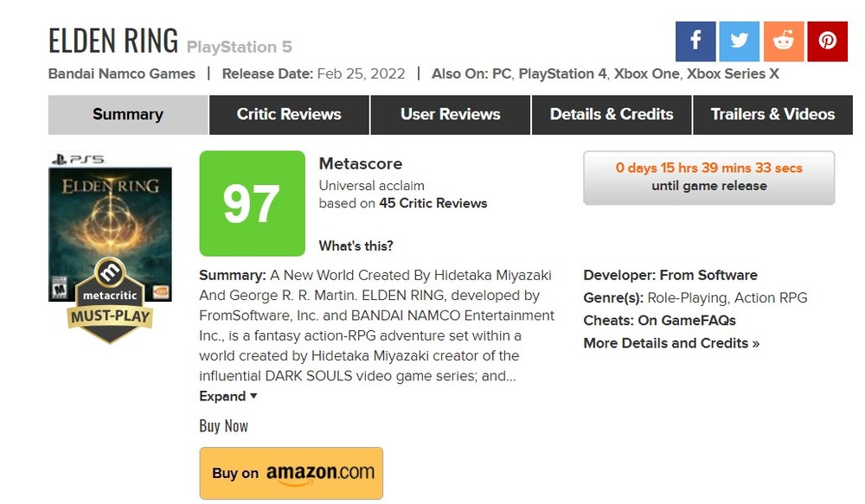Image resolution: width=865 pixels, height=504 pixels.
Task: Click the game release countdown box
Action: click(x=708, y=177)
